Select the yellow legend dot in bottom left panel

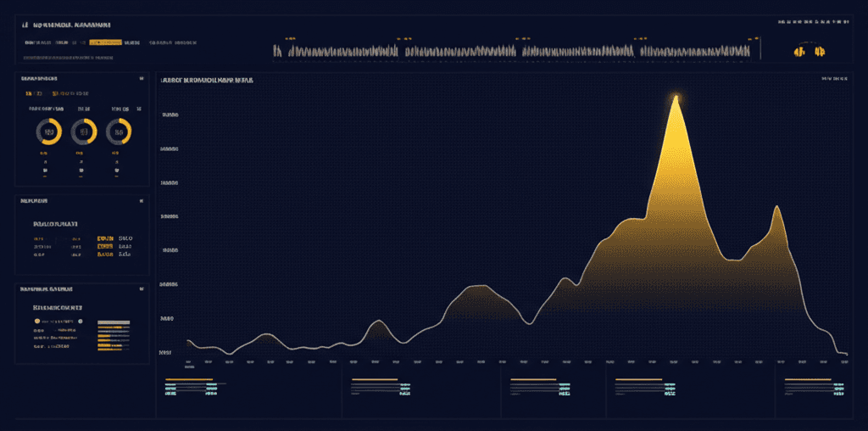click(x=37, y=321)
